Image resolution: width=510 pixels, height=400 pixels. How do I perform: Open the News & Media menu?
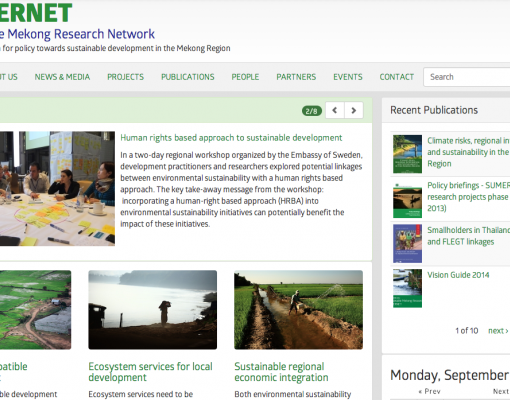[62, 77]
